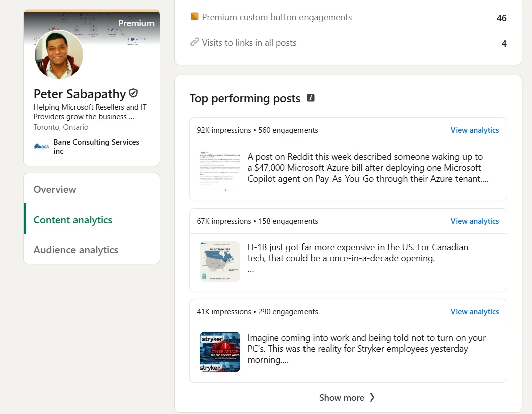Viewport: 532px width, 414px height.
Task: Click the Bane Consulting Services logo icon
Action: [x=41, y=147]
